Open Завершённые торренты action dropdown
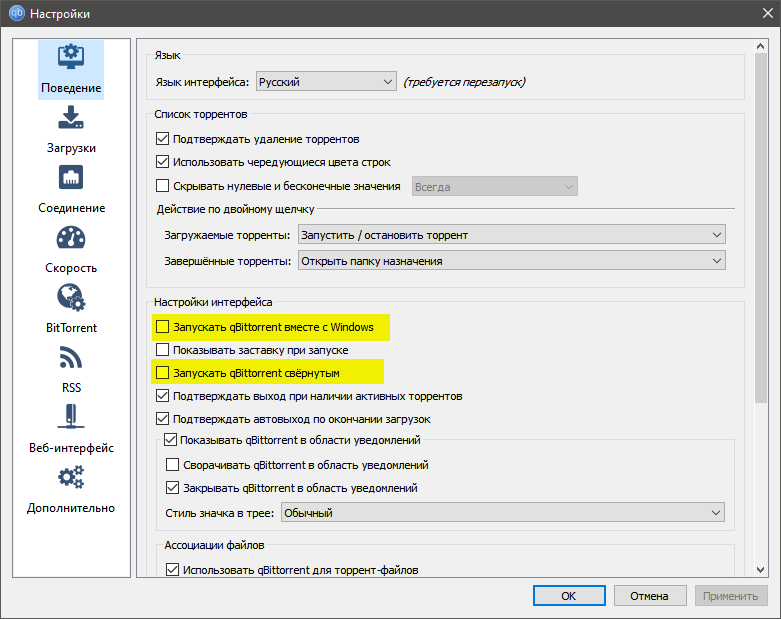This screenshot has height=619, width=781. coord(512,260)
